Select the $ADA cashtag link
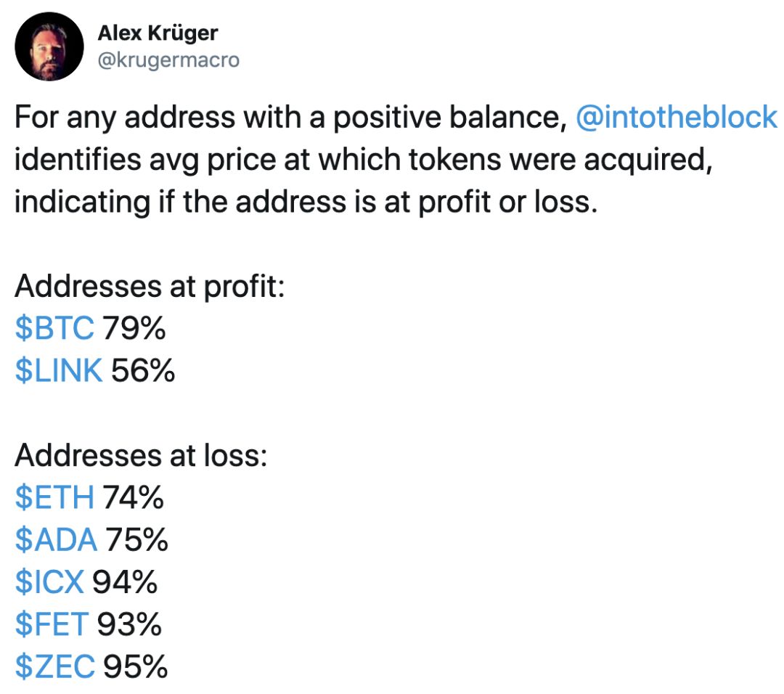Screen dimensions: 784x694 (56, 540)
